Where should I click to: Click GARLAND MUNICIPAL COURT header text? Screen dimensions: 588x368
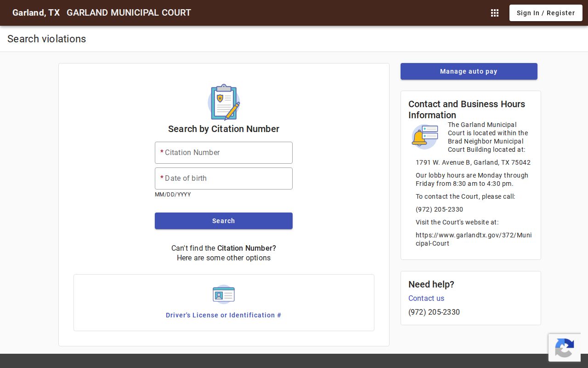(129, 13)
